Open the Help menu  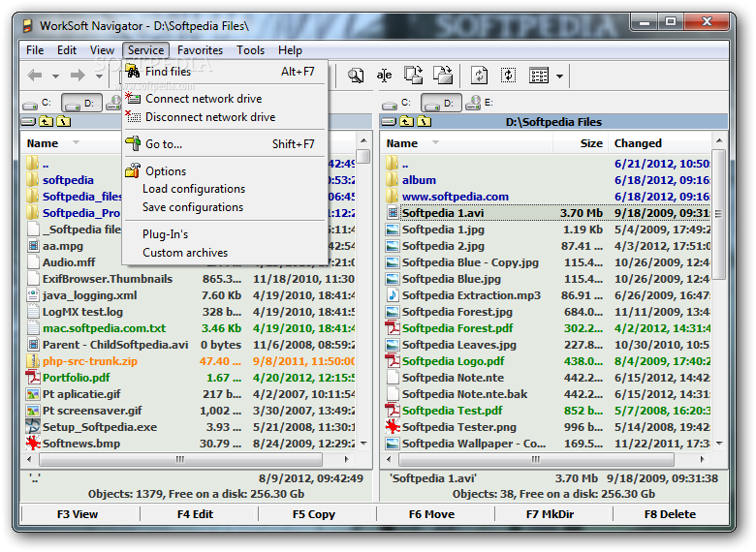tap(290, 50)
